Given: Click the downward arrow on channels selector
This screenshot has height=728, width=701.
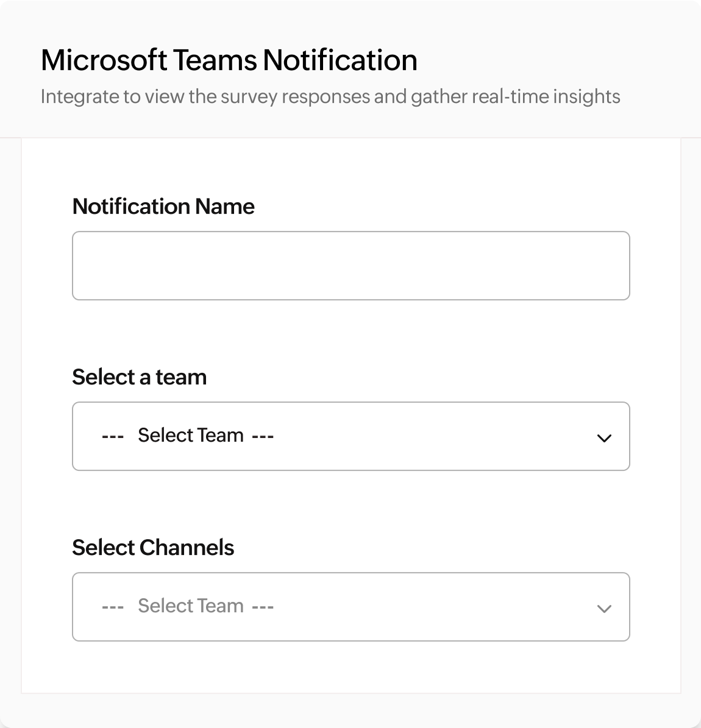Looking at the screenshot, I should tap(605, 607).
